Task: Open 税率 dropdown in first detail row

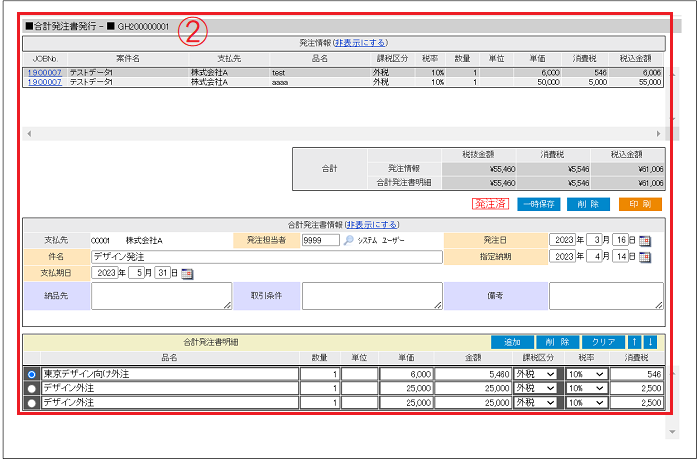Action: (x=587, y=374)
